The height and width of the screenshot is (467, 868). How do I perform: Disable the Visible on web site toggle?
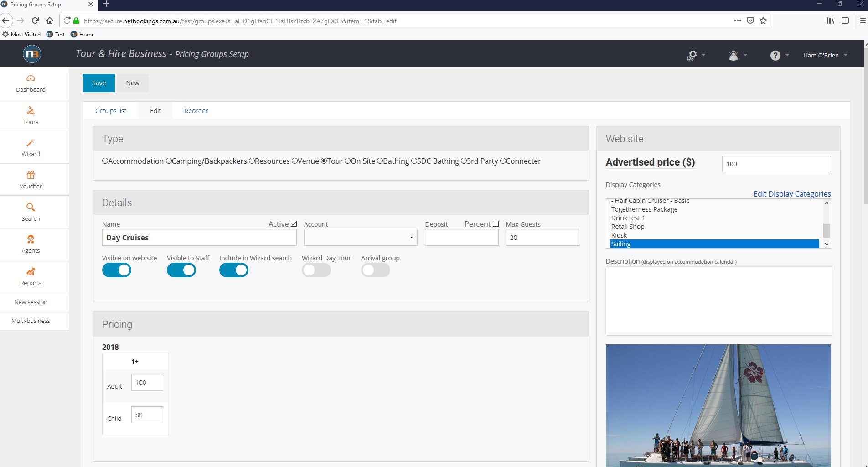click(117, 270)
